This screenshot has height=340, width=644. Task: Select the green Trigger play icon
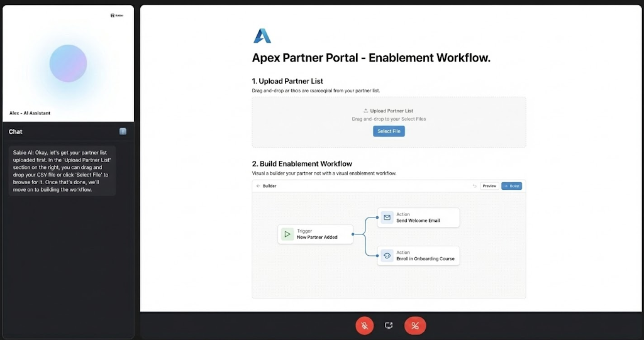tap(287, 234)
